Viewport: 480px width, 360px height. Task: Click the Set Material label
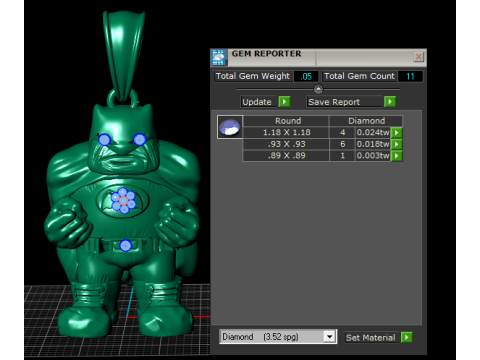370,338
